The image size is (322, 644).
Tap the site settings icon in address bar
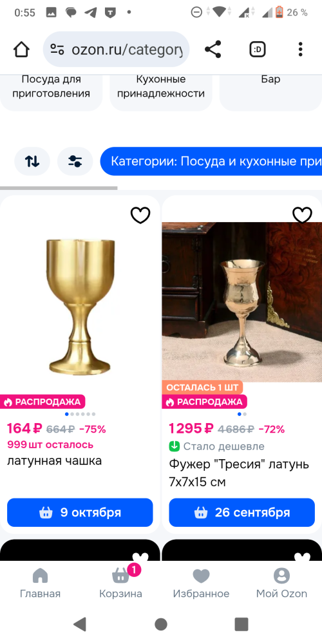57,50
